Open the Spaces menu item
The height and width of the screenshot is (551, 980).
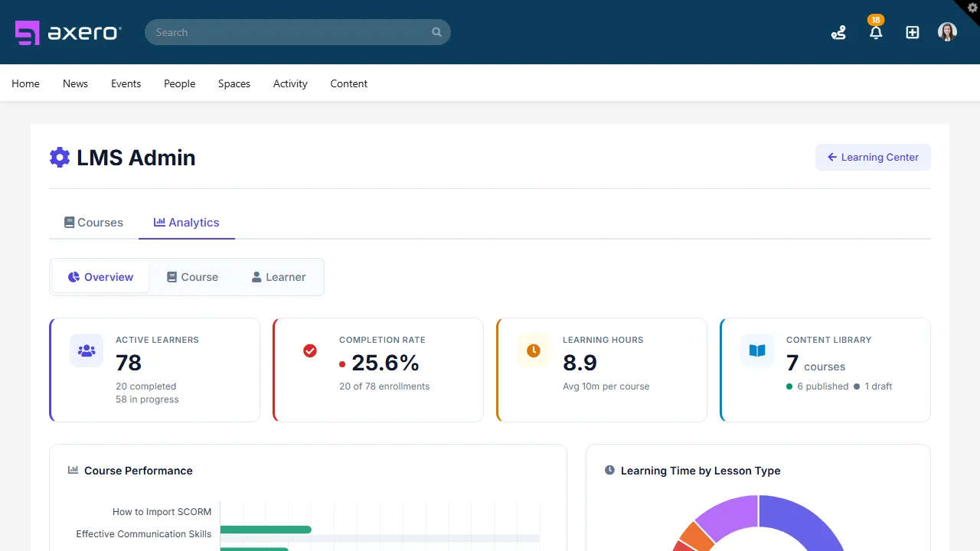click(234, 83)
